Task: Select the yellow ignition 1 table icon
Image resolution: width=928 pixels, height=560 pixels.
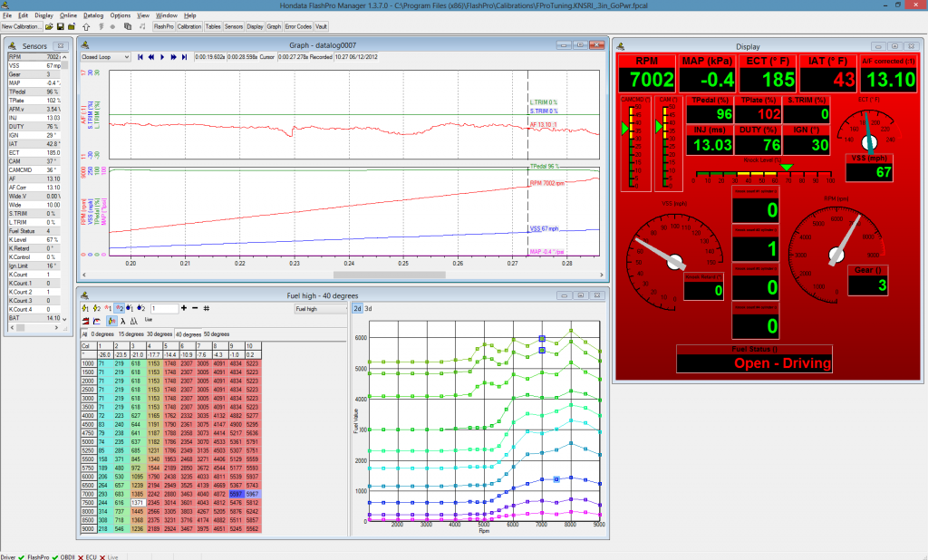Action: [x=85, y=308]
